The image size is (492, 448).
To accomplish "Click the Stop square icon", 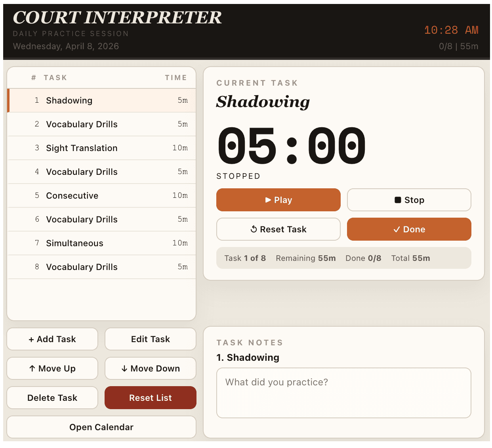I will coord(399,200).
